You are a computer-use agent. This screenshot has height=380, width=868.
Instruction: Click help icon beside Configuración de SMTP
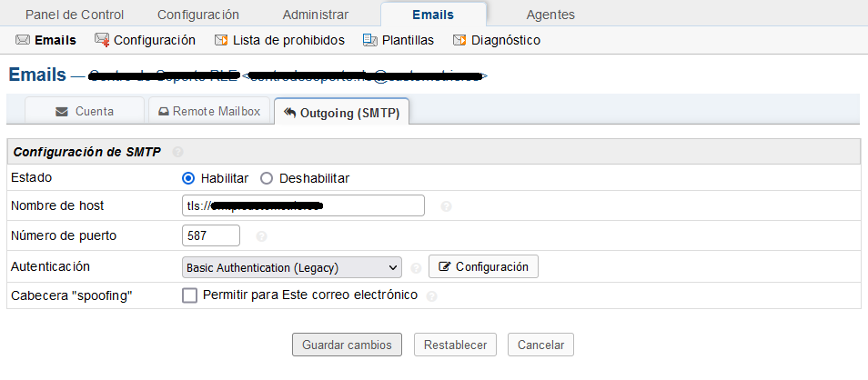coord(177,152)
